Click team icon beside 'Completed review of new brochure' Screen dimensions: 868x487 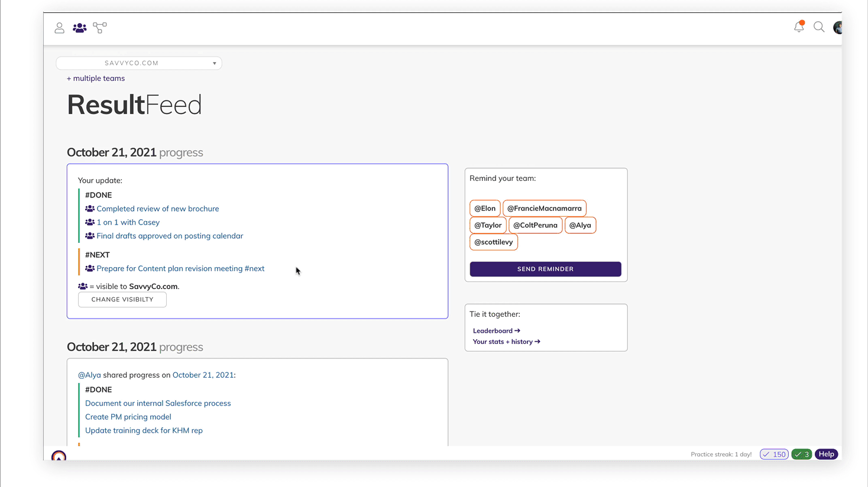90,209
